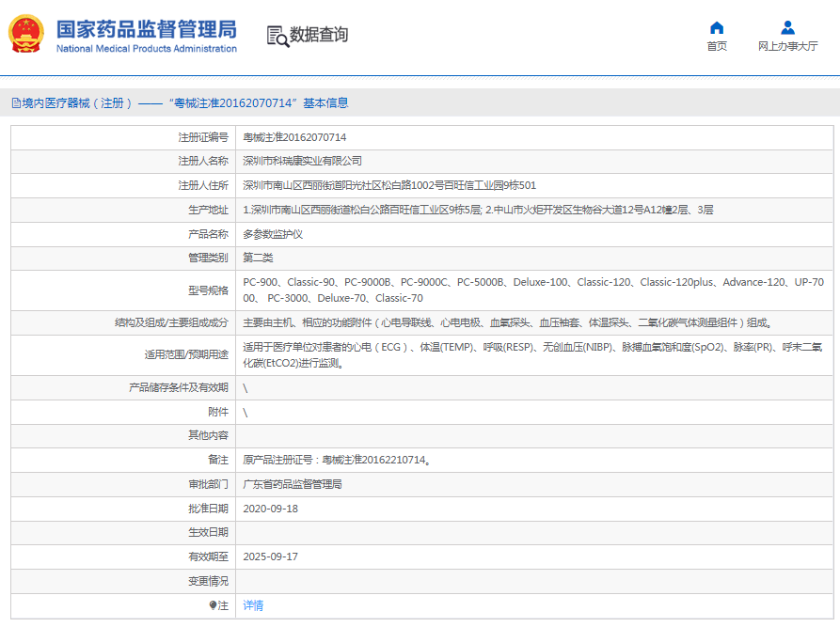Select the 其他内容 label cell
Screen dimensions: 840x627
[x=123, y=435]
